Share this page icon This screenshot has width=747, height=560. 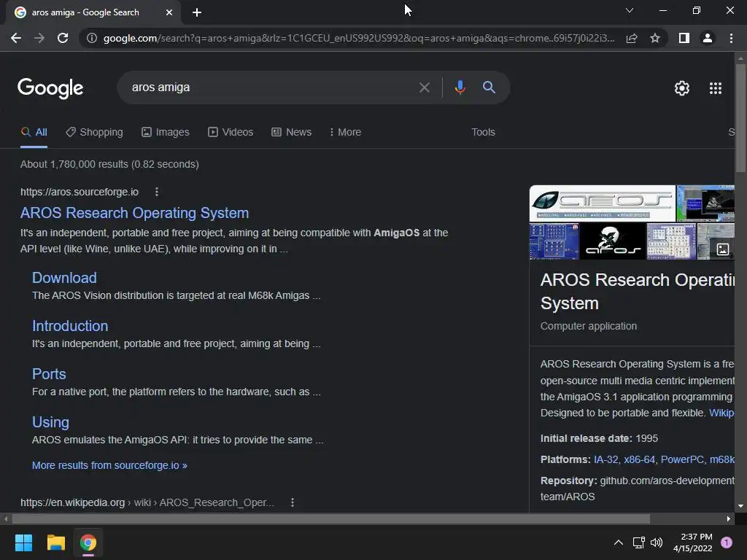tap(632, 38)
